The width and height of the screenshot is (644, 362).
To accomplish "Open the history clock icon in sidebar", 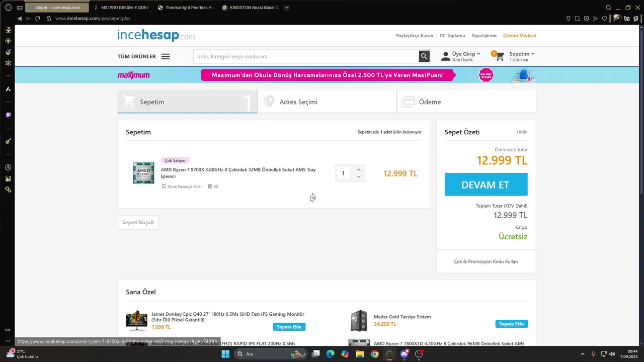I will (x=8, y=167).
